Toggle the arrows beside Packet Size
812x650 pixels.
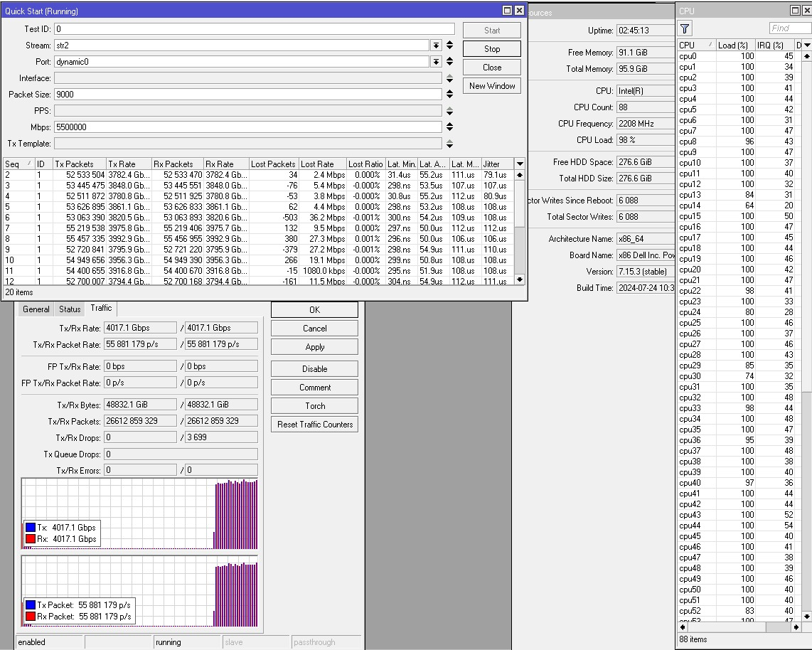point(449,95)
